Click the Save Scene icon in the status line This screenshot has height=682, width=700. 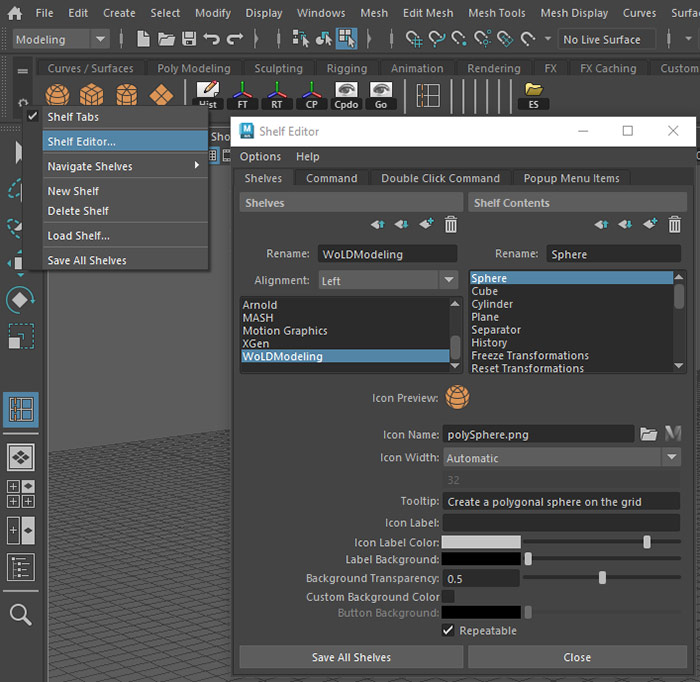189,39
